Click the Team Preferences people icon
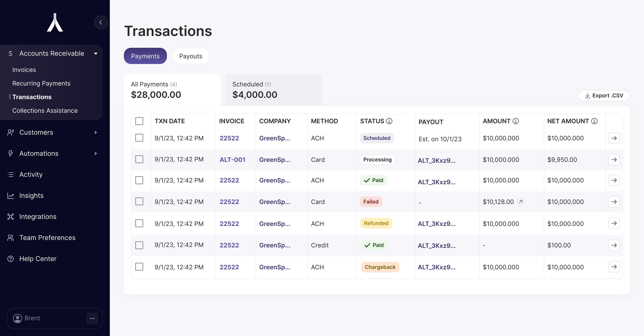This screenshot has height=336, width=644. [x=11, y=238]
